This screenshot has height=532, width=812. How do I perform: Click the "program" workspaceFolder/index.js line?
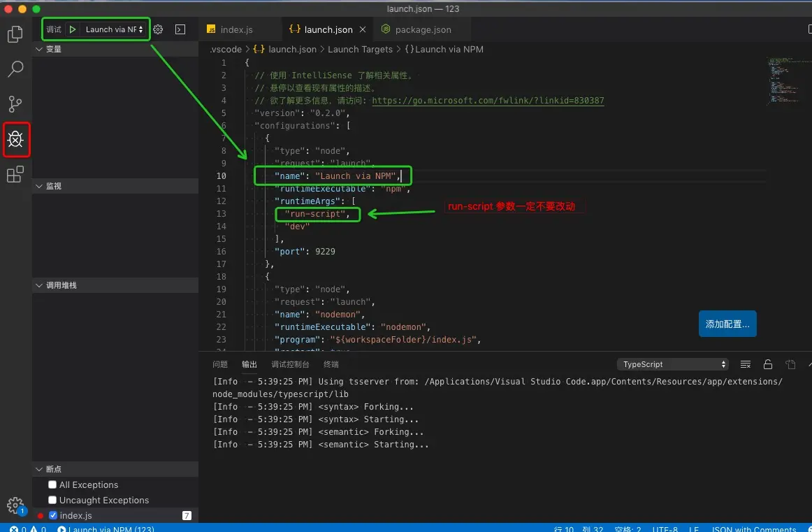pos(378,339)
